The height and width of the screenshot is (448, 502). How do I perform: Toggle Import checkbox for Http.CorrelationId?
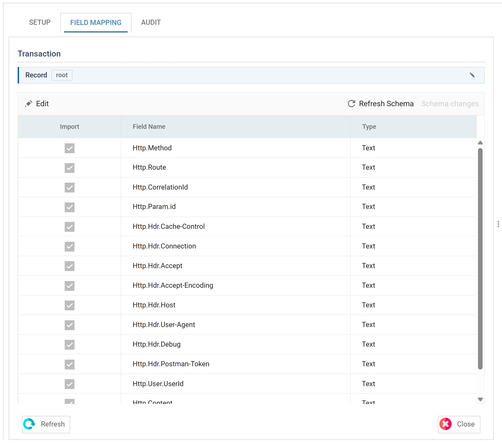coord(70,187)
